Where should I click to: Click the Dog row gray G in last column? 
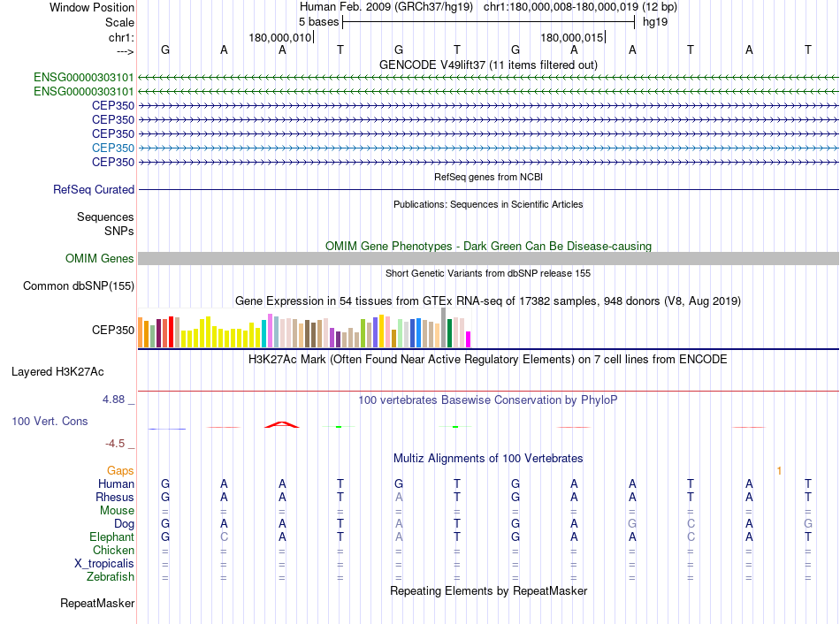click(x=808, y=523)
